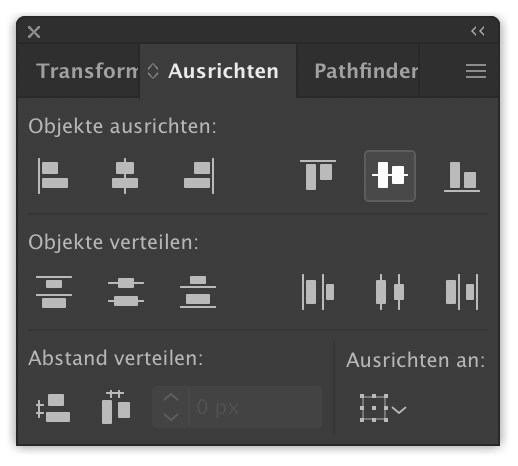Switch to the Pathfinder tab
The image size is (518, 466).
pyautogui.click(x=366, y=71)
